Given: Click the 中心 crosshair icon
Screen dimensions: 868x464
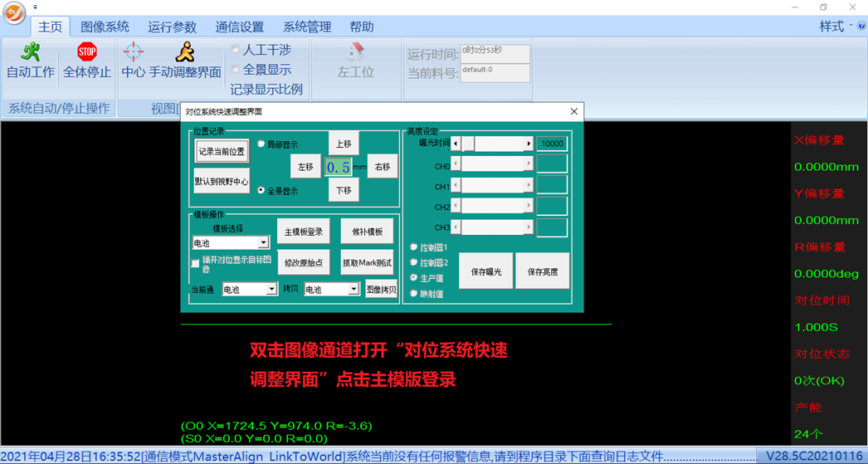Looking at the screenshot, I should click(133, 51).
